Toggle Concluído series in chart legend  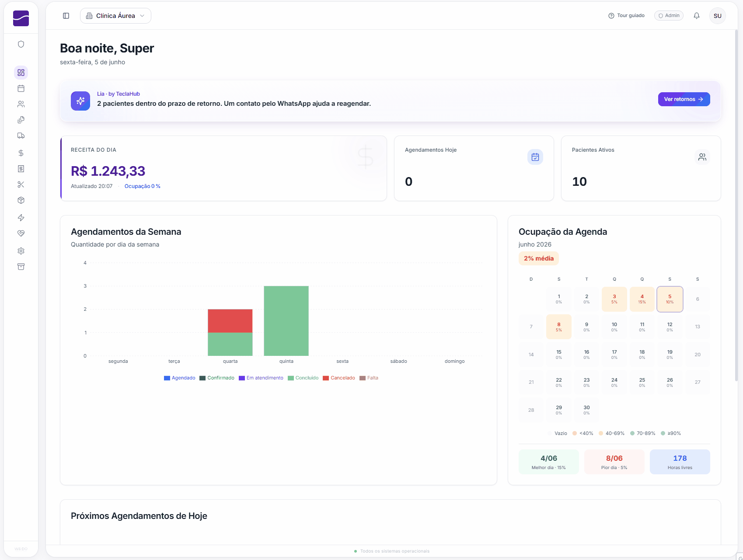303,378
